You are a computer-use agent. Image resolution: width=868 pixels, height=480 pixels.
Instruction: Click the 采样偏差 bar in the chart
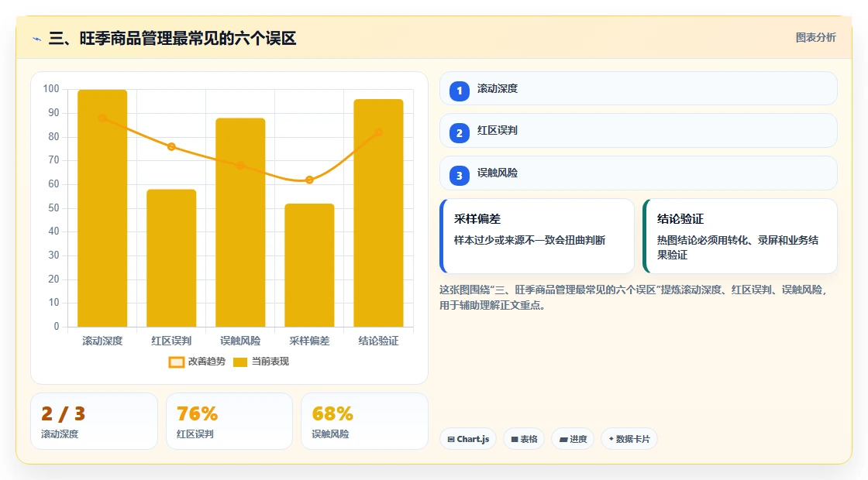tap(309, 265)
